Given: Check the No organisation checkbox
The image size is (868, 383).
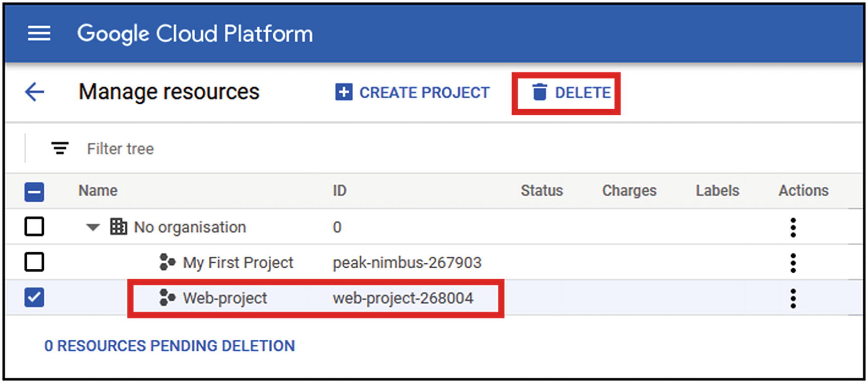Looking at the screenshot, I should 34,226.
